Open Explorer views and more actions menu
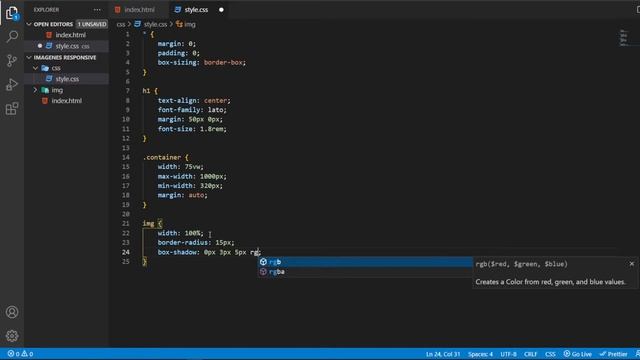This screenshot has height=360, width=640. click(97, 9)
